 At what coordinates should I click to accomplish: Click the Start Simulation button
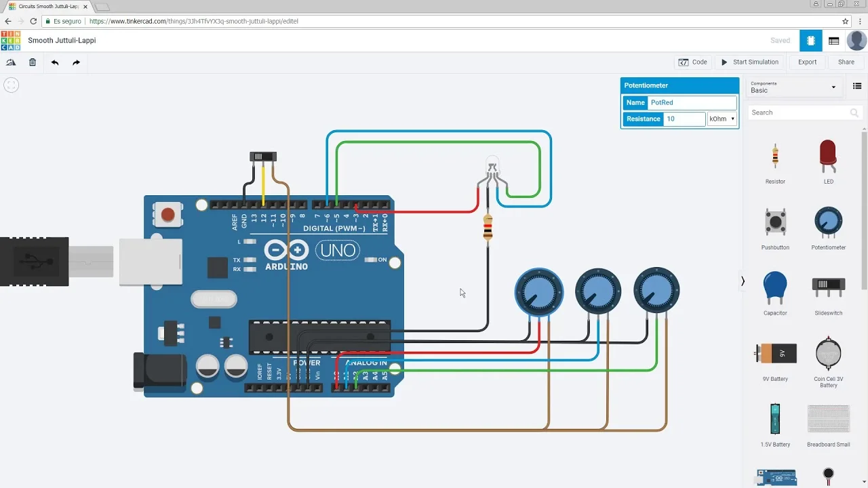click(x=749, y=62)
